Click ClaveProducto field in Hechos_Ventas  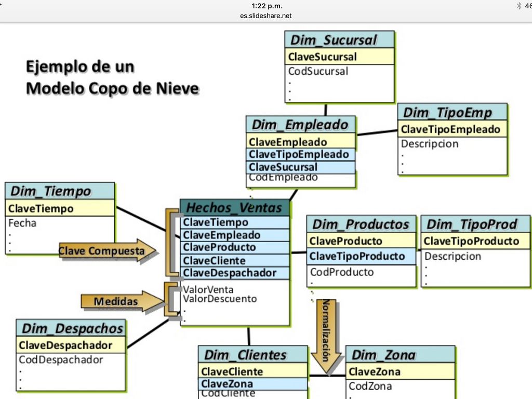coord(219,247)
